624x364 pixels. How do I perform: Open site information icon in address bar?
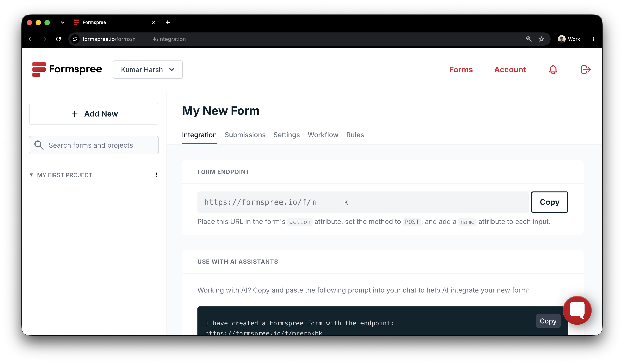click(x=75, y=39)
